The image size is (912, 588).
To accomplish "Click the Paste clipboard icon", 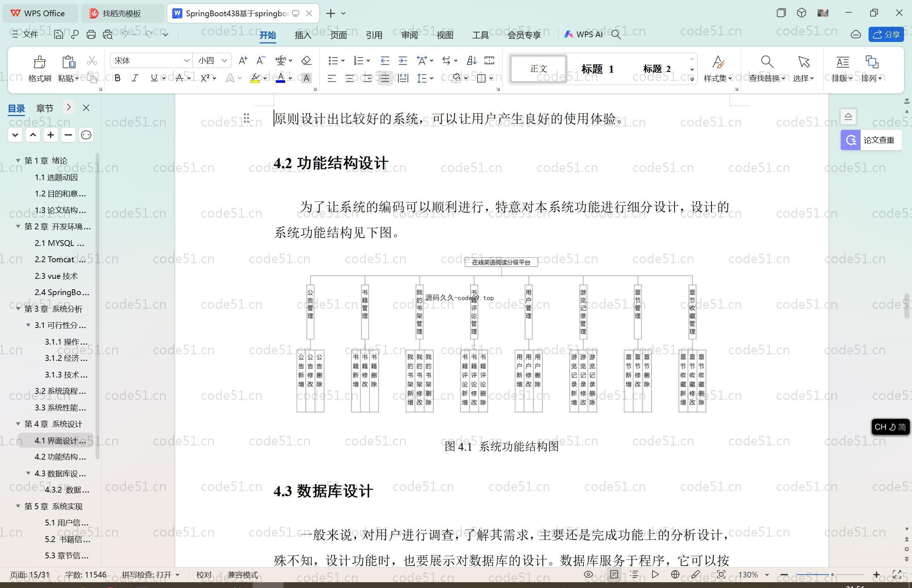I will pyautogui.click(x=68, y=61).
